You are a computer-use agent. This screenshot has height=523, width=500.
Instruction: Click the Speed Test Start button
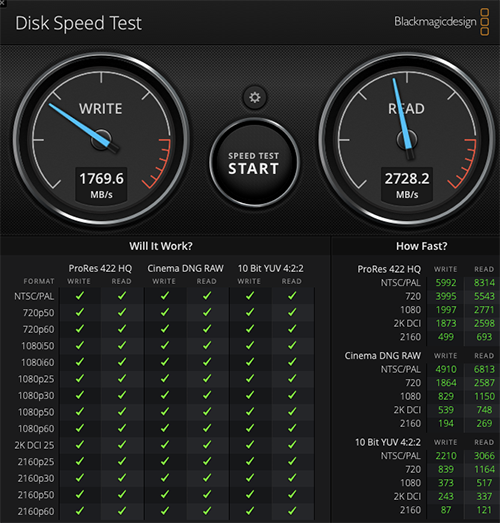[254, 163]
